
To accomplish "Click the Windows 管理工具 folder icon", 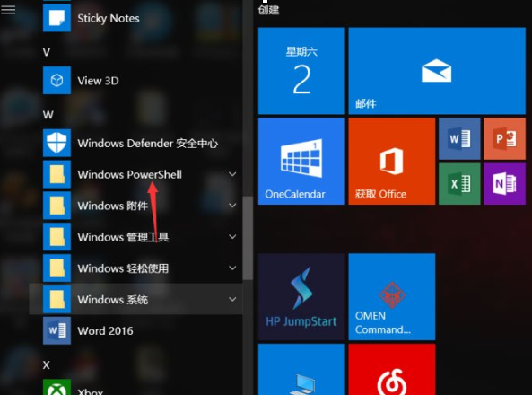I will tap(57, 237).
